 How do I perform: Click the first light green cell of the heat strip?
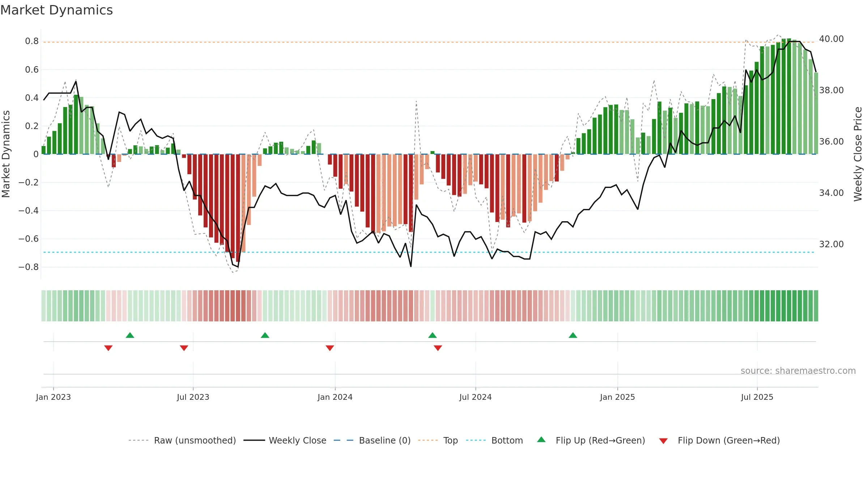point(43,306)
